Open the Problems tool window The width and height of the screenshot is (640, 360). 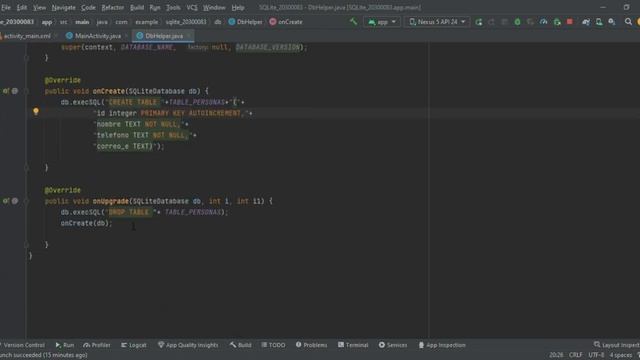pos(311,345)
